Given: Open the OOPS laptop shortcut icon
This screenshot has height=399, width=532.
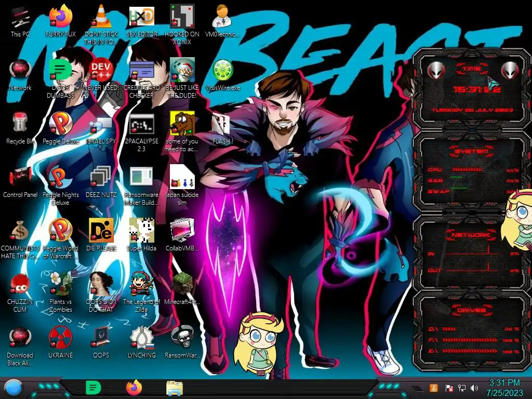Looking at the screenshot, I should tap(101, 337).
